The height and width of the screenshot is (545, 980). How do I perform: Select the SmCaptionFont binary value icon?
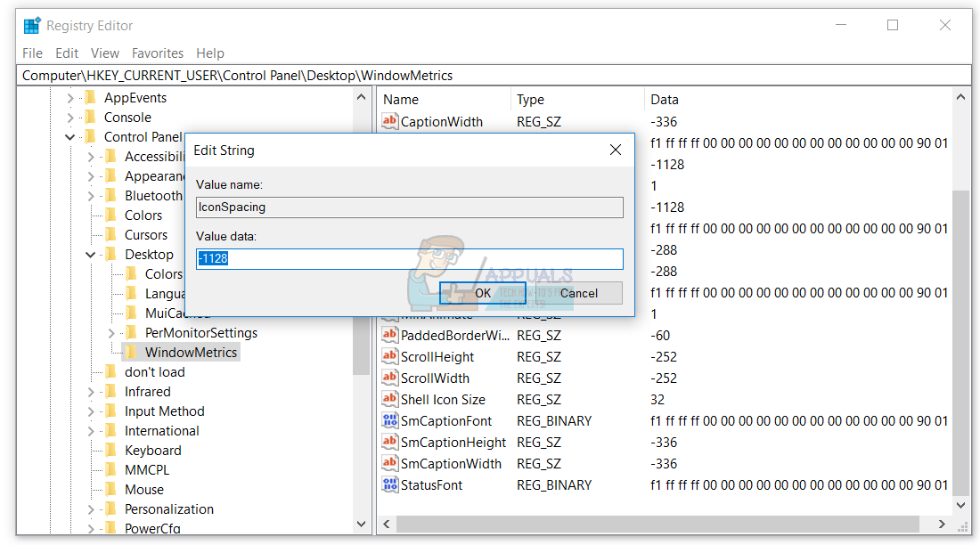tap(389, 421)
